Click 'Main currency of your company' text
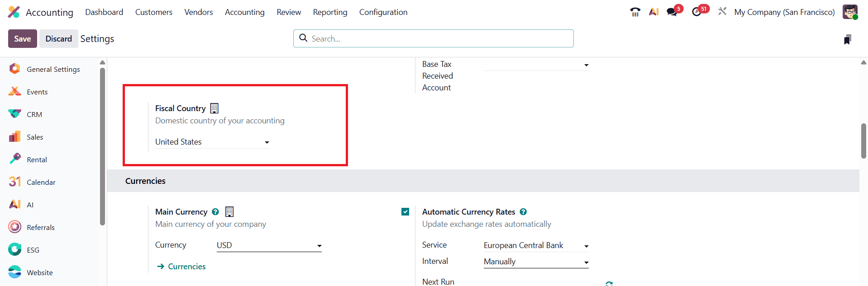868x286 pixels. point(210,224)
